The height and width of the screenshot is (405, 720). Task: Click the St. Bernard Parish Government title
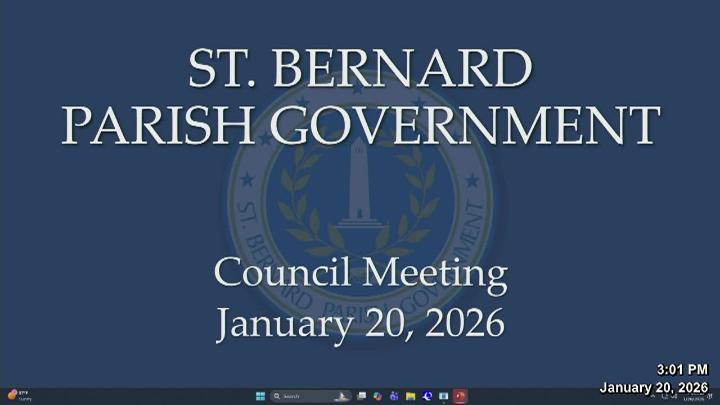click(x=360, y=96)
